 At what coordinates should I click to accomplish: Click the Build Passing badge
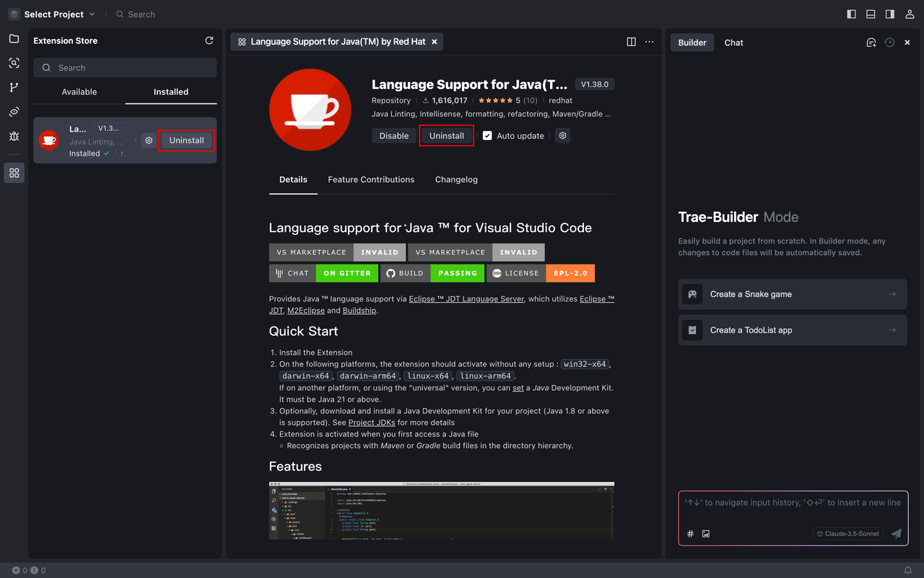[432, 273]
